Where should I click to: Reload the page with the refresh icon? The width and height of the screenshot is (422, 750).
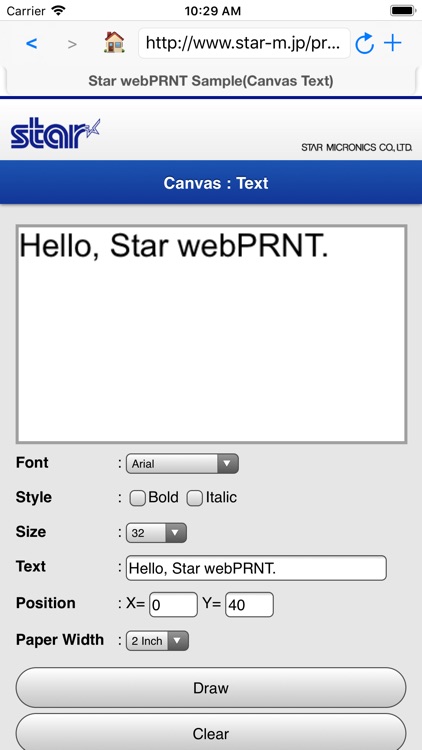coord(365,44)
